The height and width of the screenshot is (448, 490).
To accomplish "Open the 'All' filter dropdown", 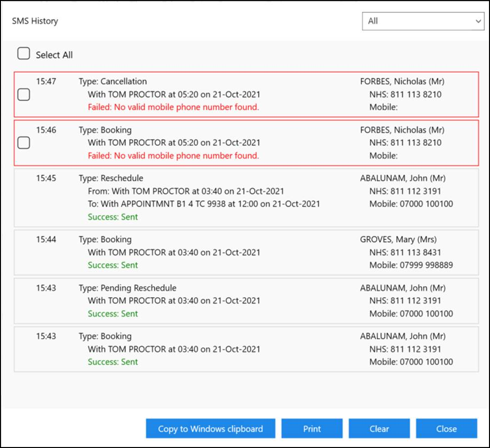I will 423,21.
